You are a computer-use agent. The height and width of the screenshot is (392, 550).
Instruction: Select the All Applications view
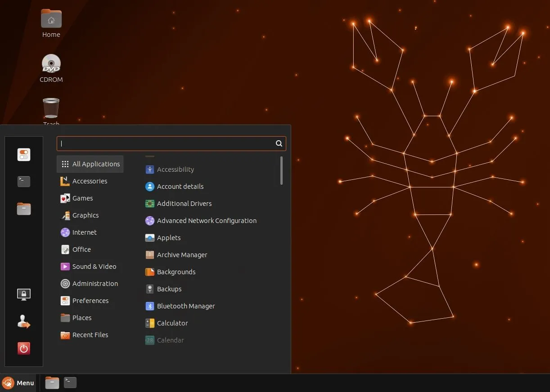90,164
